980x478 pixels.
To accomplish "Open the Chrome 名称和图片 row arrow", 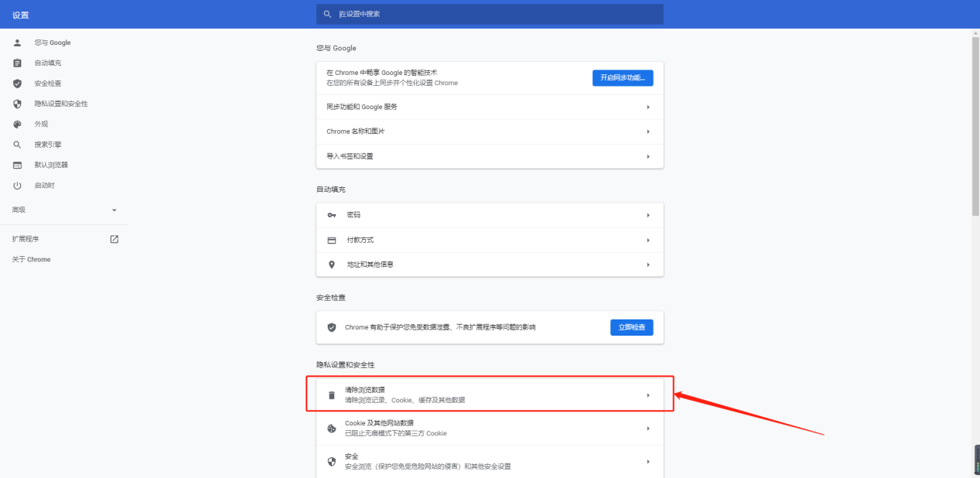I will (x=648, y=131).
